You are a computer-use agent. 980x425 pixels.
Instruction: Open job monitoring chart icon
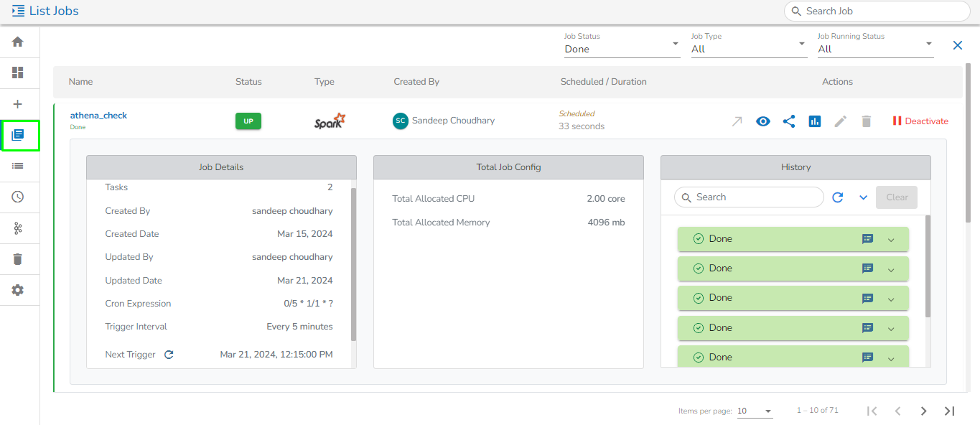tap(814, 121)
